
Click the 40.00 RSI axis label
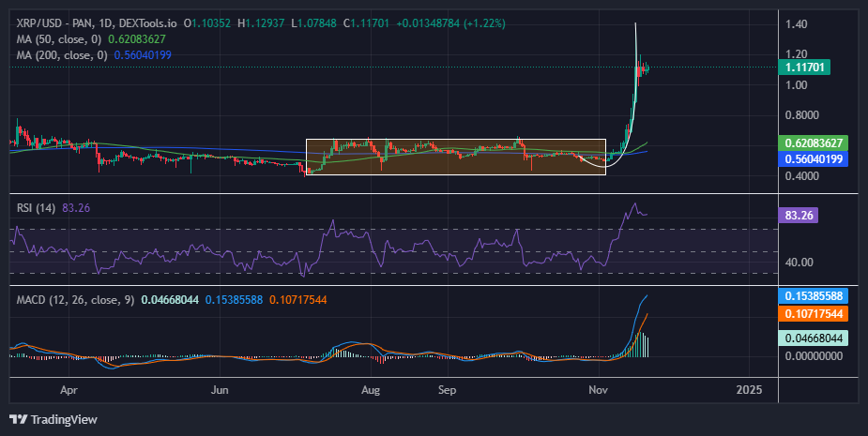(x=799, y=263)
